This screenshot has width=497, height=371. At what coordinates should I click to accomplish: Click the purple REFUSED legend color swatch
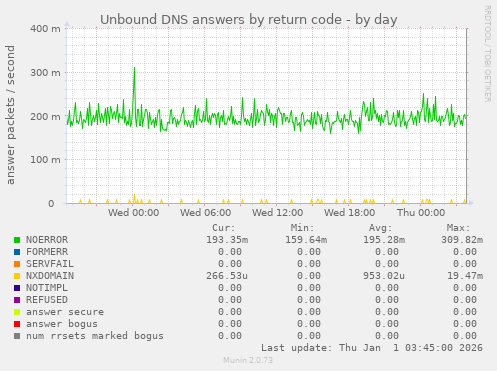point(17,300)
